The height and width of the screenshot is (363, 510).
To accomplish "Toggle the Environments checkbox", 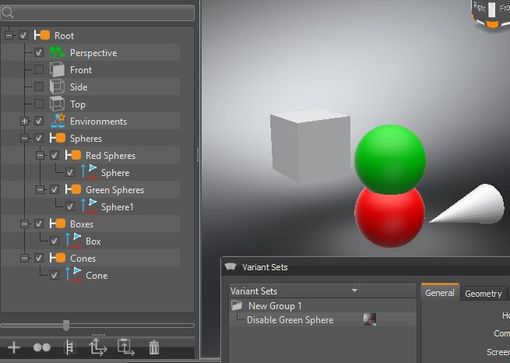I will coord(39,121).
